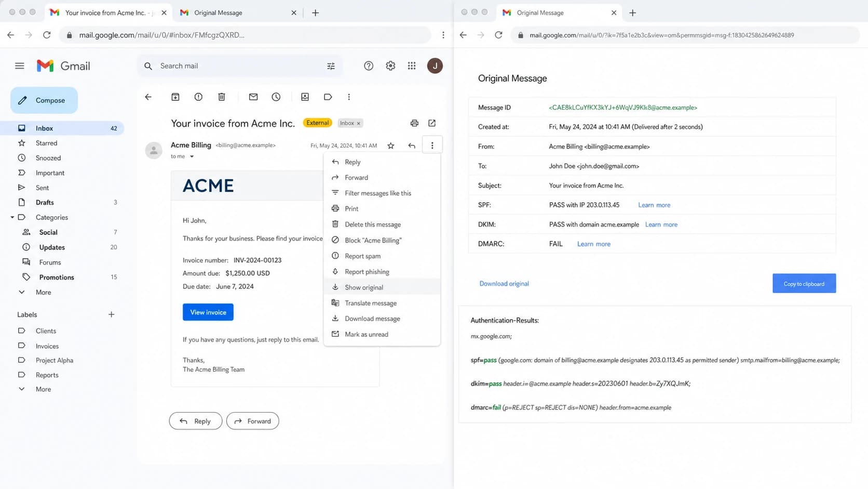Click Copy to clipboard button
The width and height of the screenshot is (868, 489).
(x=804, y=284)
